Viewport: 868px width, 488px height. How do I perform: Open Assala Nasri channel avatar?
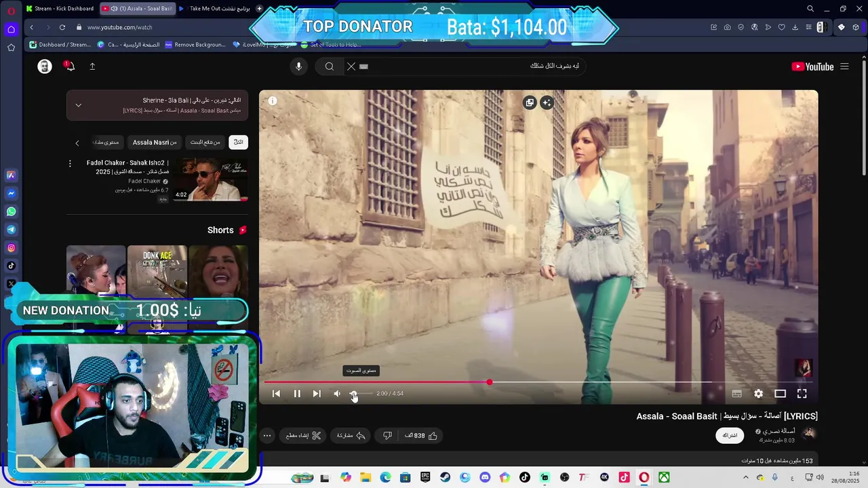[x=809, y=433]
